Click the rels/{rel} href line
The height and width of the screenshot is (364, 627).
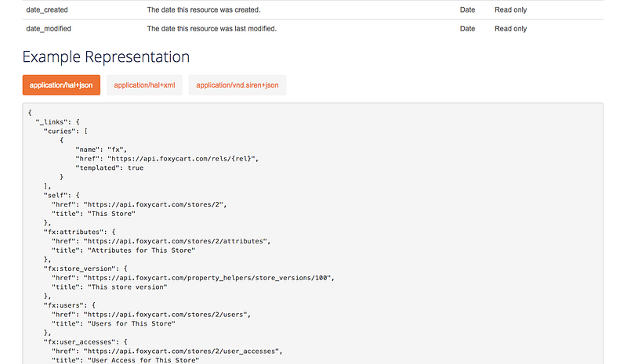pyautogui.click(x=167, y=159)
